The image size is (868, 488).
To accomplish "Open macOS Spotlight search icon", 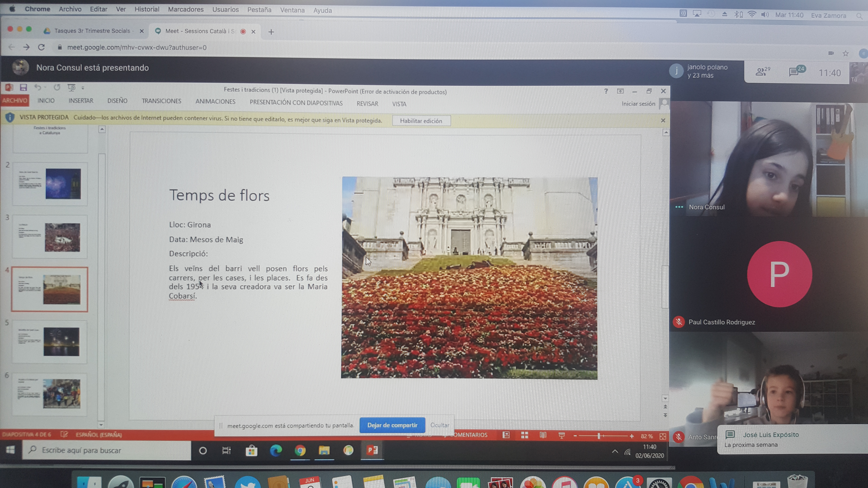I will (859, 16).
